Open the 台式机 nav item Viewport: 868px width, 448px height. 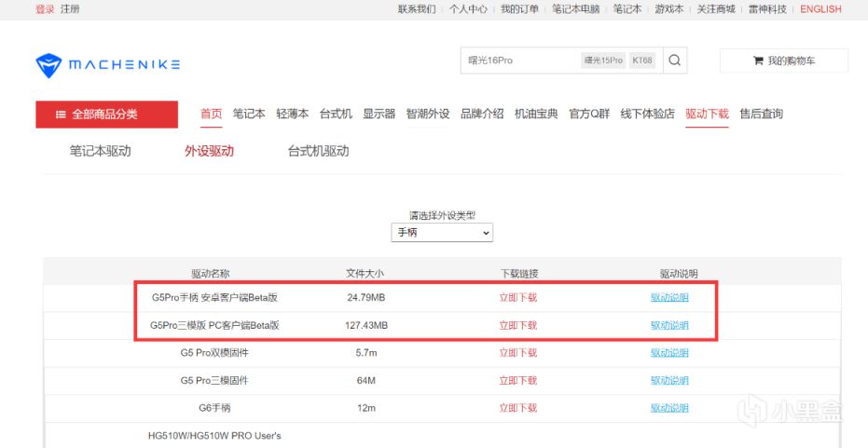(x=336, y=114)
